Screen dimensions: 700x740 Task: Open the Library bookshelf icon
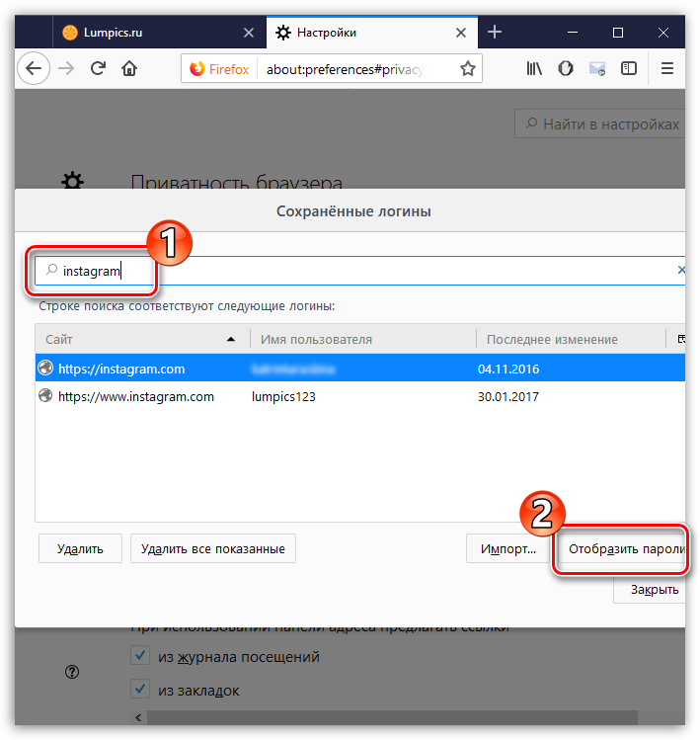[534, 69]
